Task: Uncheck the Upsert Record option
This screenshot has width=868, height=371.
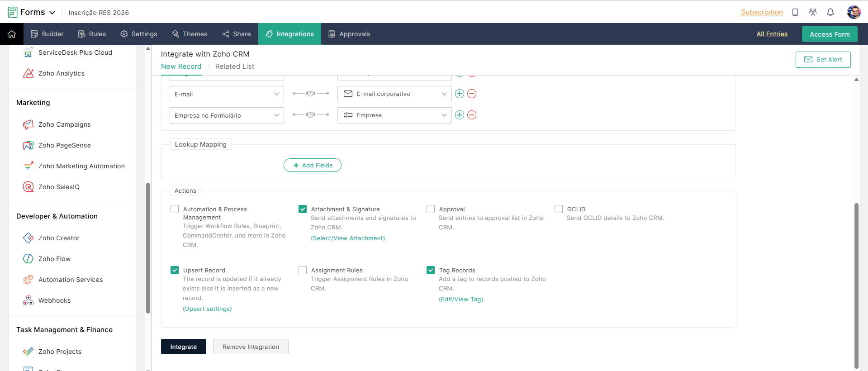Action: pyautogui.click(x=175, y=270)
